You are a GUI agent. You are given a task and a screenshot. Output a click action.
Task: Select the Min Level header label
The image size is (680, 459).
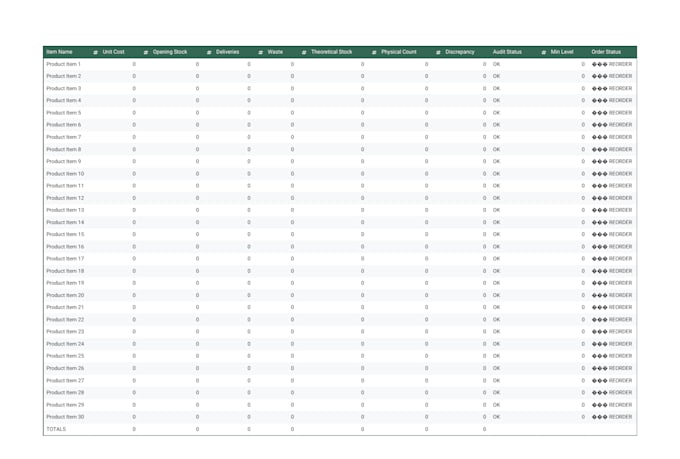click(x=562, y=52)
